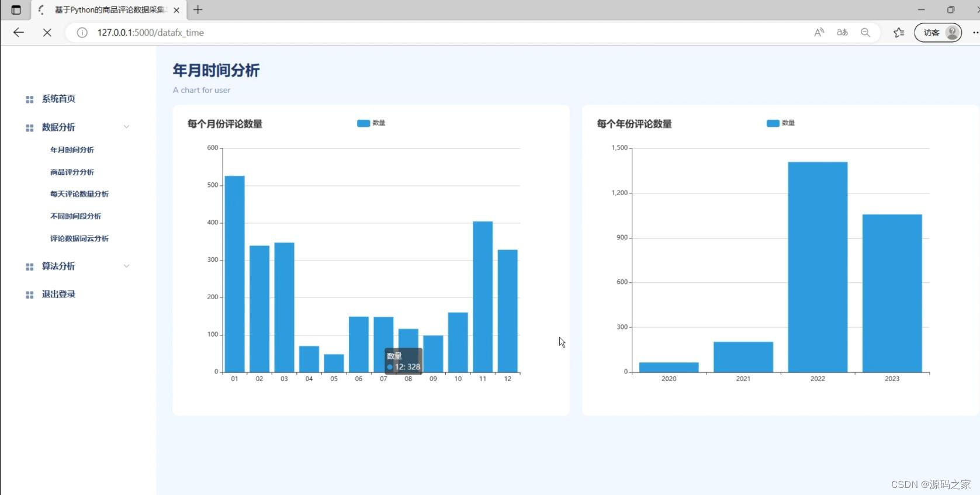
Task: Select the 基于Python的商品评论数据采集 tab
Action: [109, 10]
